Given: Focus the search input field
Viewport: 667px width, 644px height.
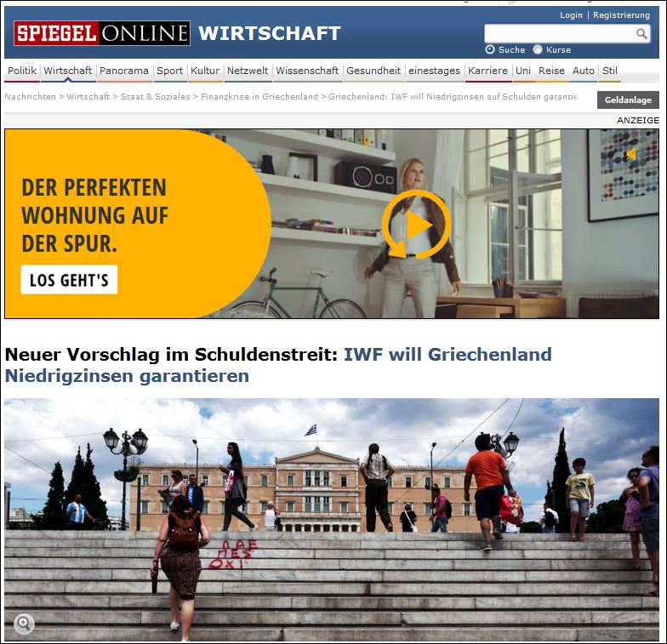Looking at the screenshot, I should (x=560, y=34).
